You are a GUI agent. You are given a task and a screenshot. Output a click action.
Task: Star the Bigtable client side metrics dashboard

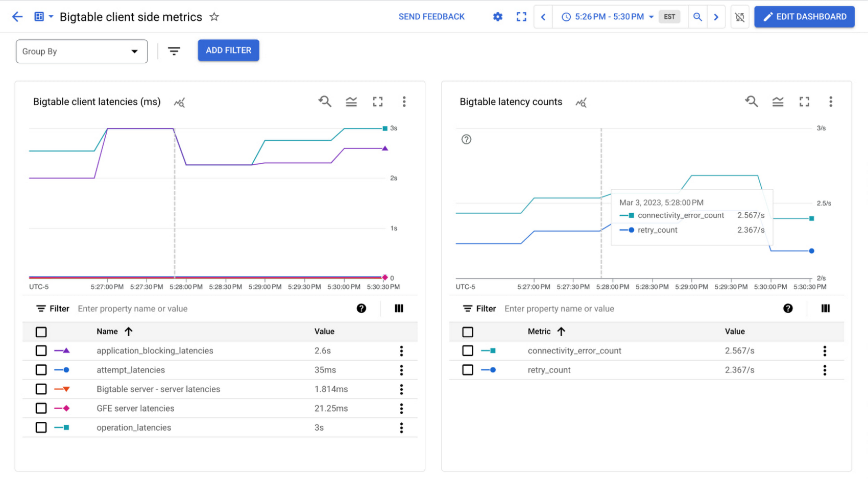(x=214, y=17)
